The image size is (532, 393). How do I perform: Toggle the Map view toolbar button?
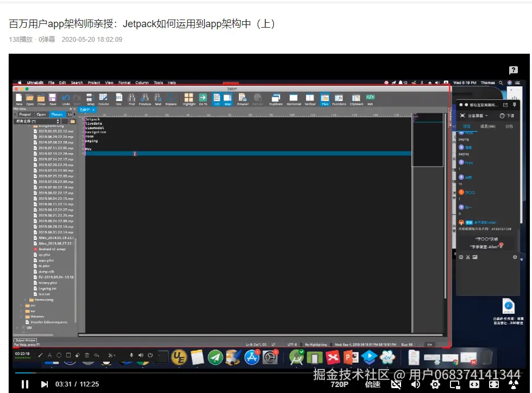click(228, 99)
